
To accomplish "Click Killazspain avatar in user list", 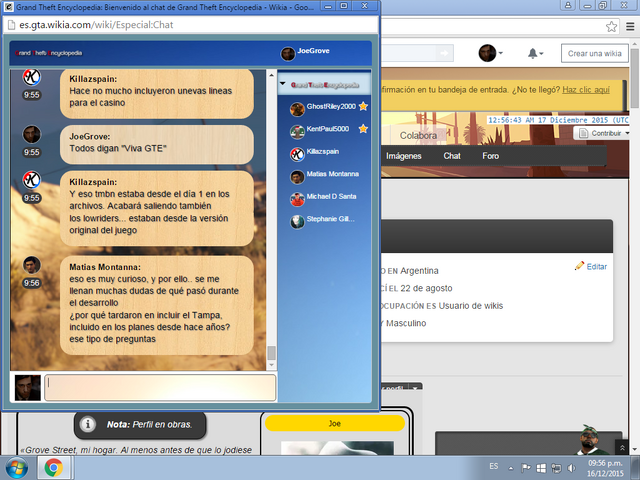I will tap(297, 154).
